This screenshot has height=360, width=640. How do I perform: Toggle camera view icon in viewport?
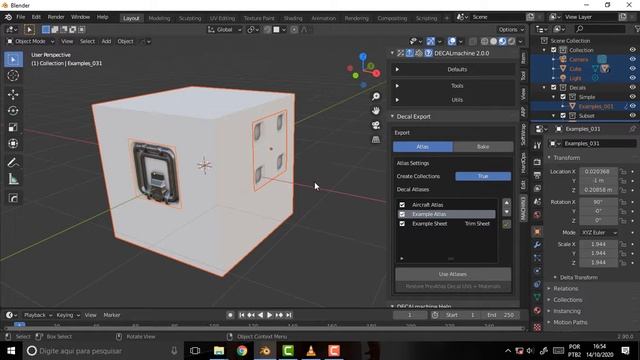[376, 125]
